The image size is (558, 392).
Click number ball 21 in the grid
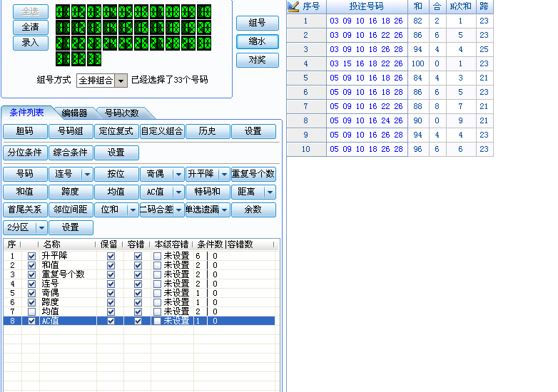[63, 43]
